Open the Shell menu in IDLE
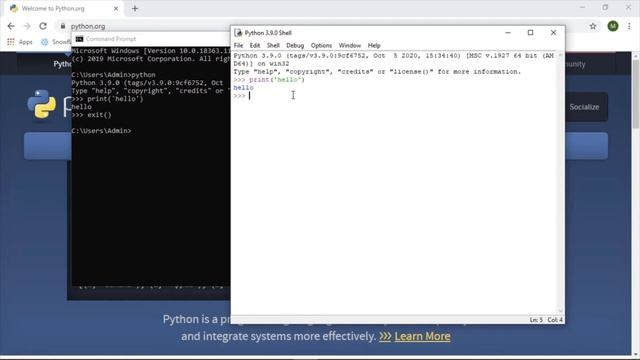 [273, 45]
